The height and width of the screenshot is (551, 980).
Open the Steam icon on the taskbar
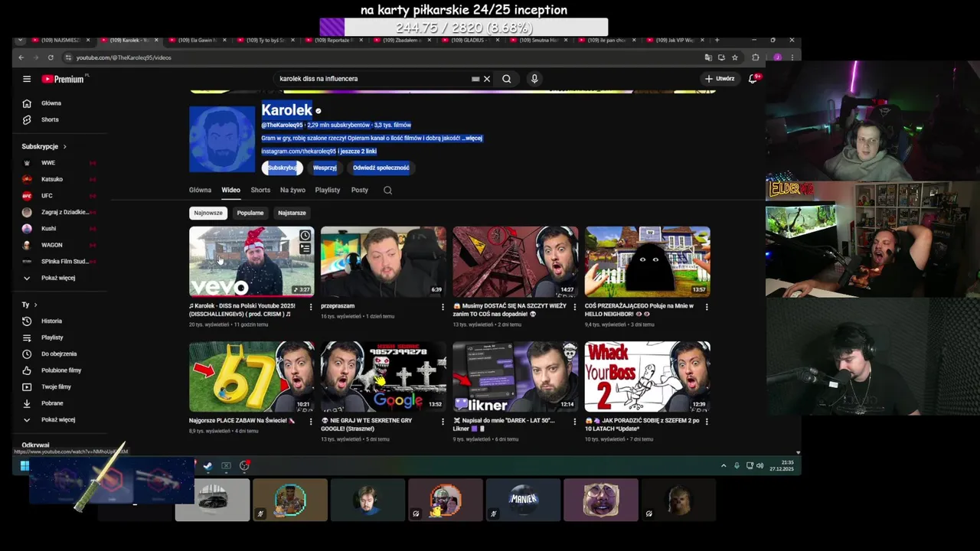point(207,465)
